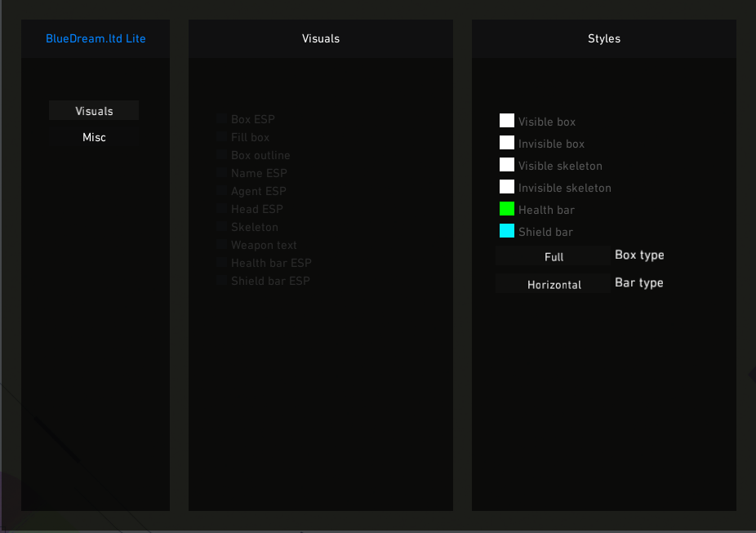Toggle Weapon text checkbox
Image resolution: width=756 pixels, height=533 pixels.
pos(221,244)
